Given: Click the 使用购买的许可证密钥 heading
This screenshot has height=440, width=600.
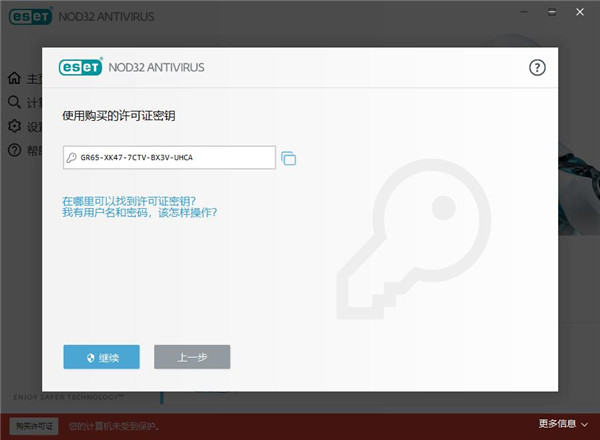Looking at the screenshot, I should (119, 116).
